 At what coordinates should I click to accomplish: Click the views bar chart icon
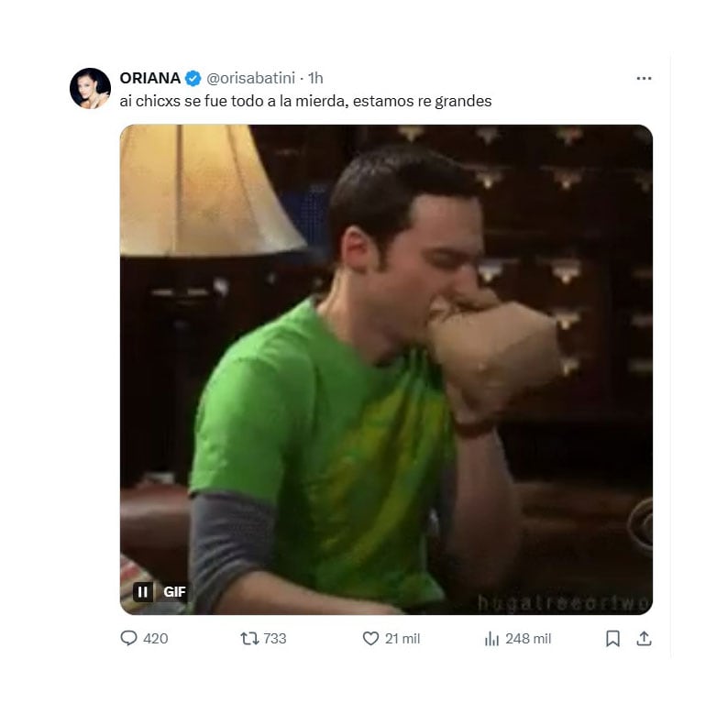tap(491, 639)
